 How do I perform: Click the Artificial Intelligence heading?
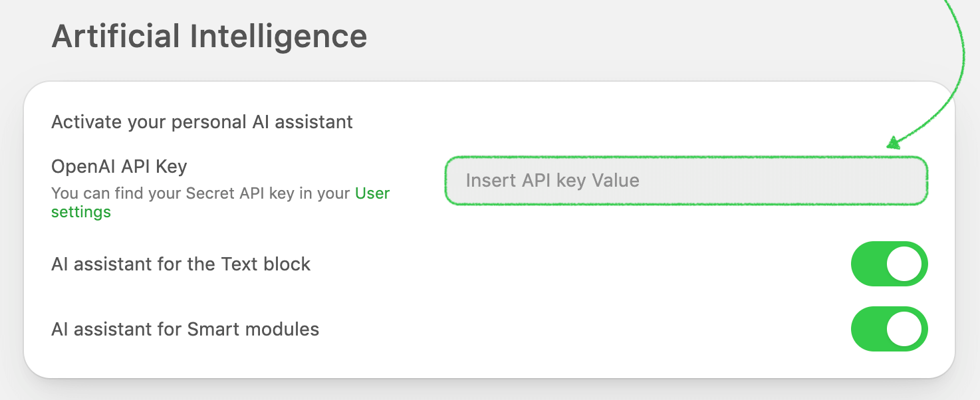(x=209, y=36)
